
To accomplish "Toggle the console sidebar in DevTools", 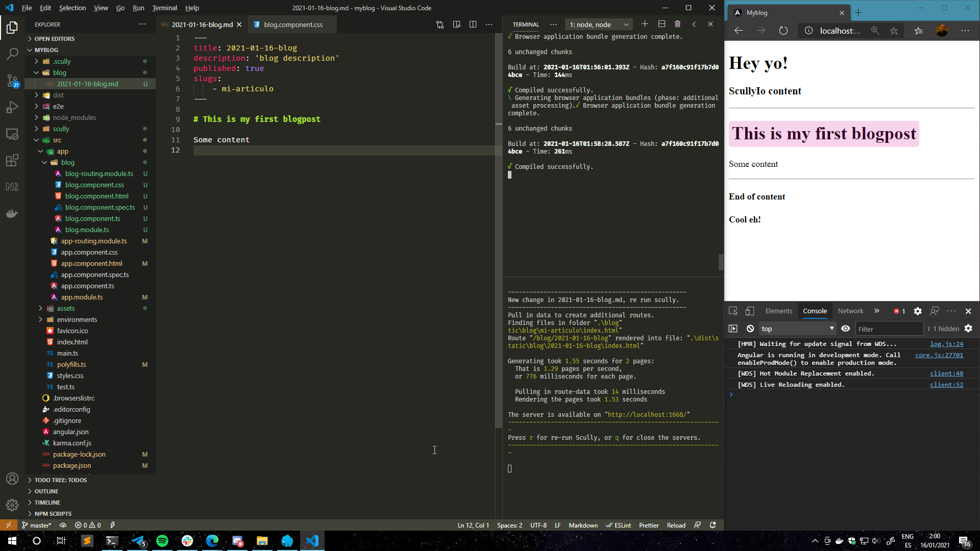I will click(733, 329).
